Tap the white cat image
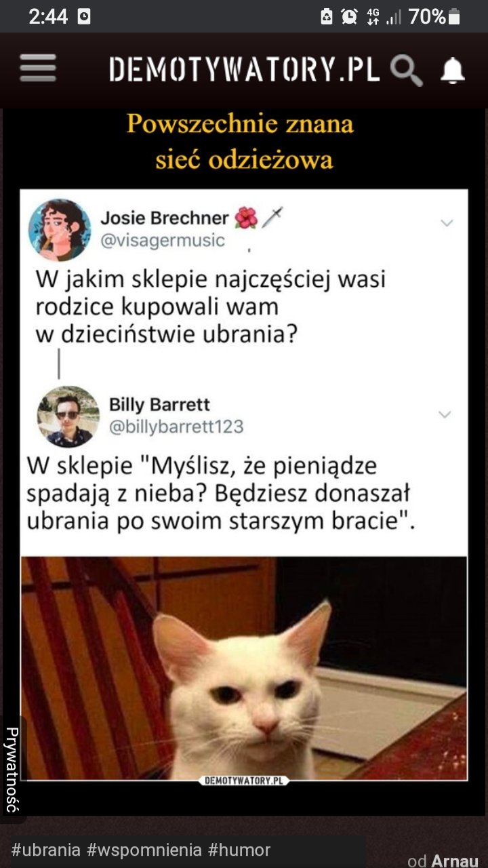The height and width of the screenshot is (868, 488). point(244,669)
